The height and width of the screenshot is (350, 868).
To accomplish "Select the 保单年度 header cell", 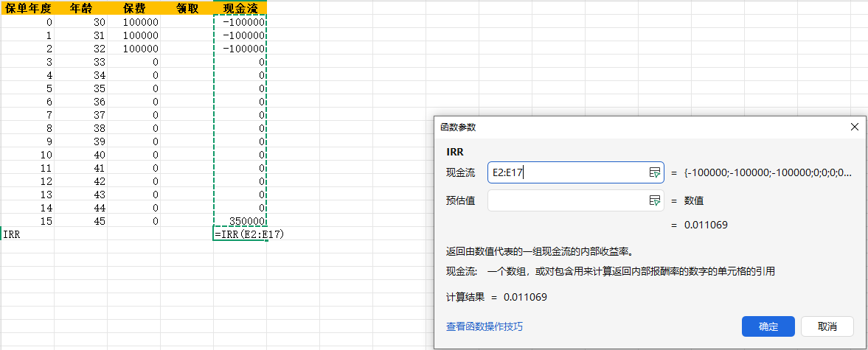I will click(27, 8).
